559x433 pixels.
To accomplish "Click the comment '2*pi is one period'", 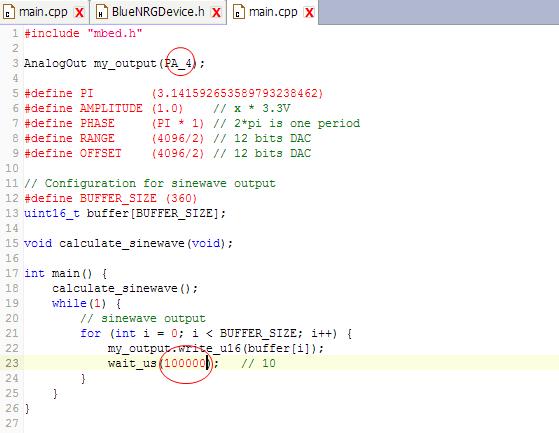I will (x=297, y=123).
